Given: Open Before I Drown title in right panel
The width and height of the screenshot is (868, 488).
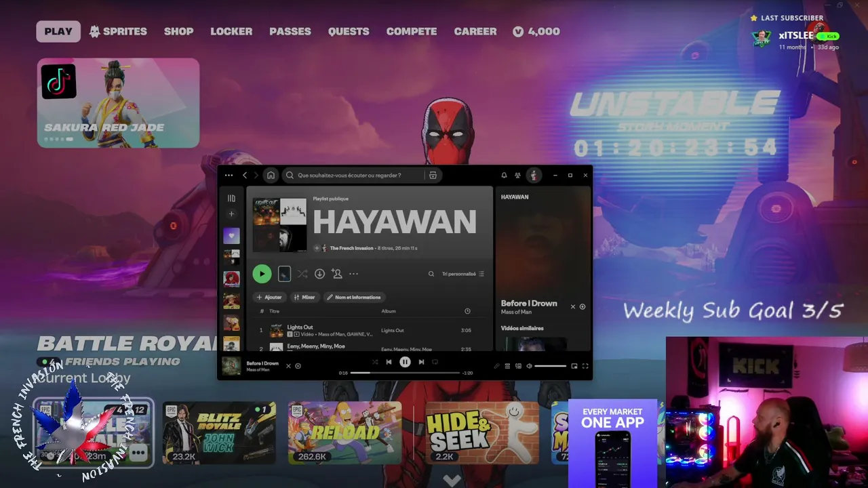Looking at the screenshot, I should point(529,303).
